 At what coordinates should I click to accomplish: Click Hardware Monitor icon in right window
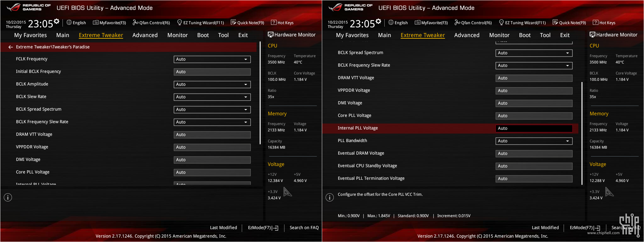(x=592, y=35)
